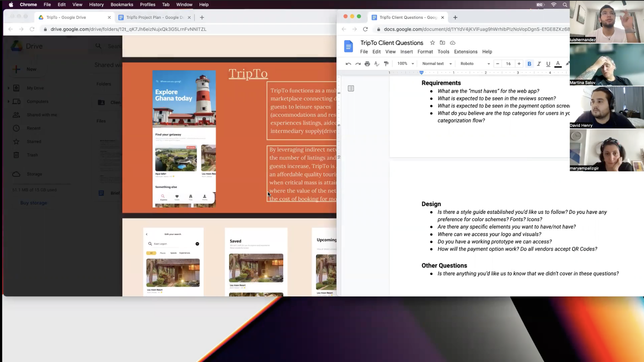Reload the Docs browser window
The image size is (644, 362).
click(365, 29)
